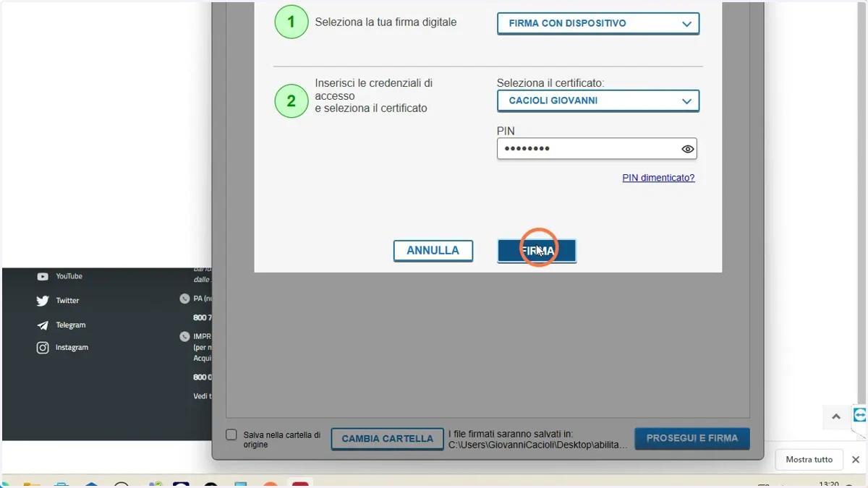Image resolution: width=868 pixels, height=488 pixels.
Task: Click the phone icon next to PA
Action: click(184, 298)
